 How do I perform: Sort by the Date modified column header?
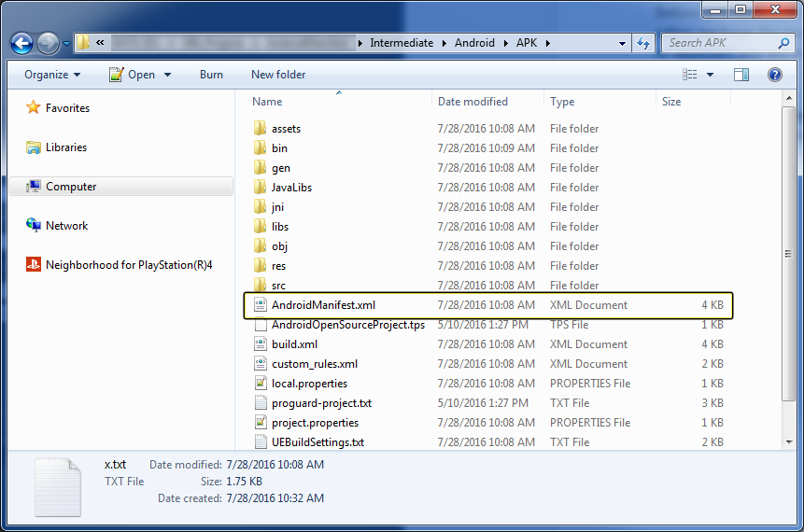click(473, 102)
